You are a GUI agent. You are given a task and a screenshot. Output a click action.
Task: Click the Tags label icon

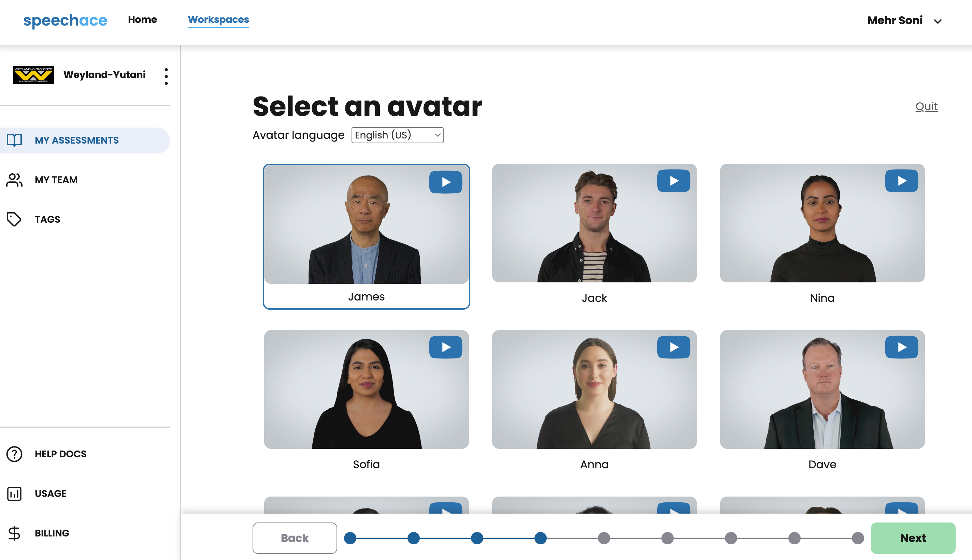click(x=14, y=219)
